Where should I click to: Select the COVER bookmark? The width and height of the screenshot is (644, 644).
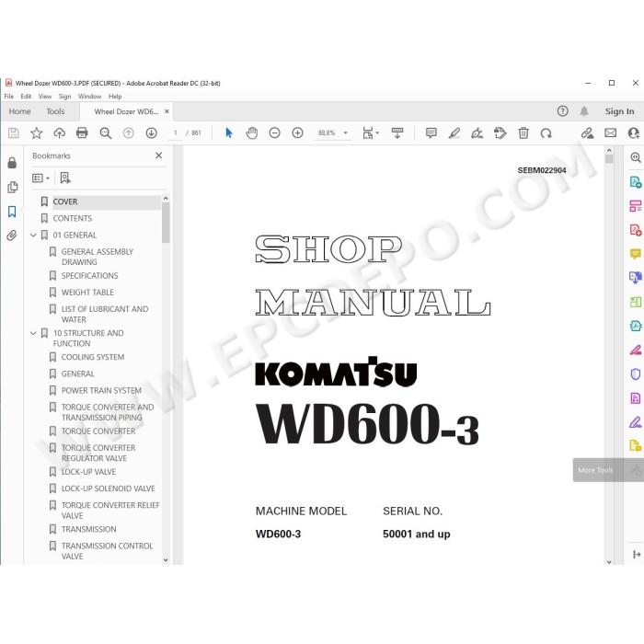(65, 201)
